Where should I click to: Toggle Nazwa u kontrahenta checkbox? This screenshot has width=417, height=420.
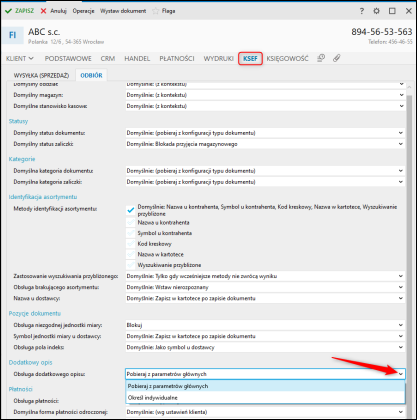click(x=131, y=222)
